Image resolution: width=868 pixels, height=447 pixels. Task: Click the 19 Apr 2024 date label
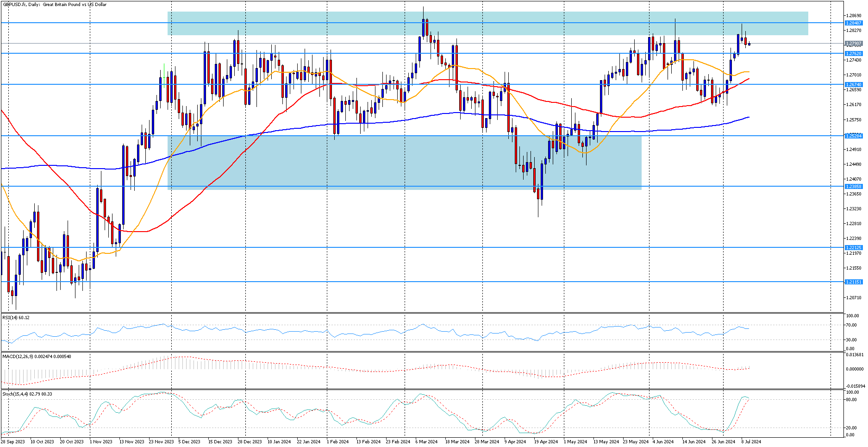[x=546, y=442]
